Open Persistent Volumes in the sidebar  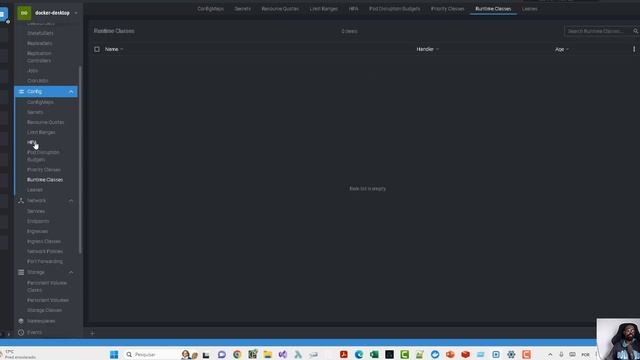click(x=48, y=300)
